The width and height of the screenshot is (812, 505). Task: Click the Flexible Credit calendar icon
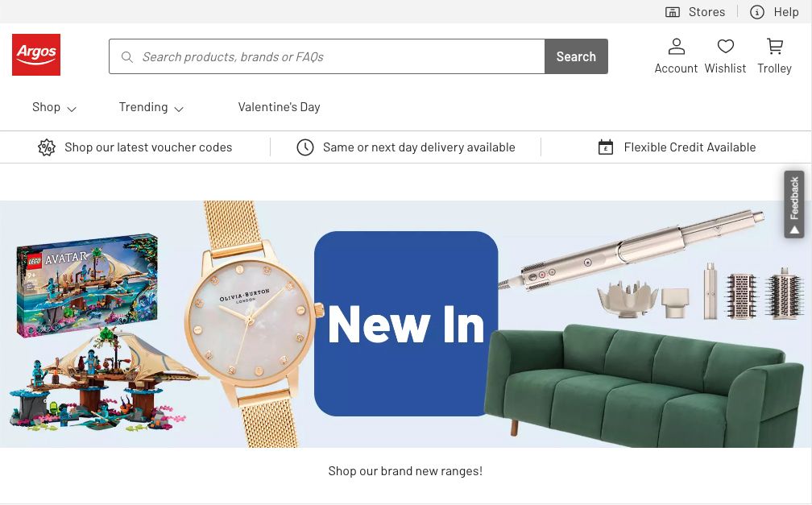pyautogui.click(x=606, y=147)
